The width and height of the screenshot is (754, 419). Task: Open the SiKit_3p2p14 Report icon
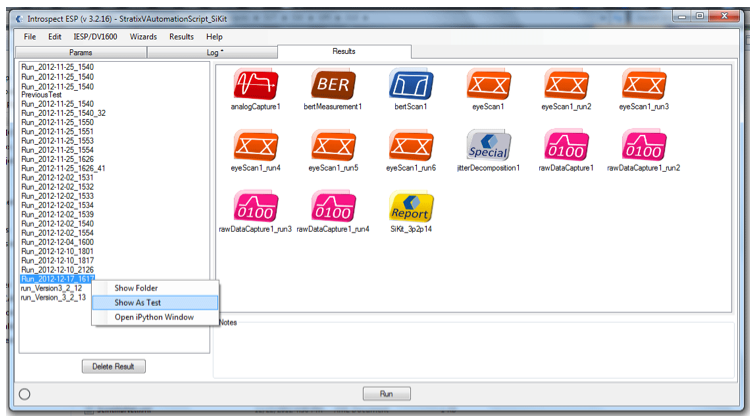coord(410,207)
